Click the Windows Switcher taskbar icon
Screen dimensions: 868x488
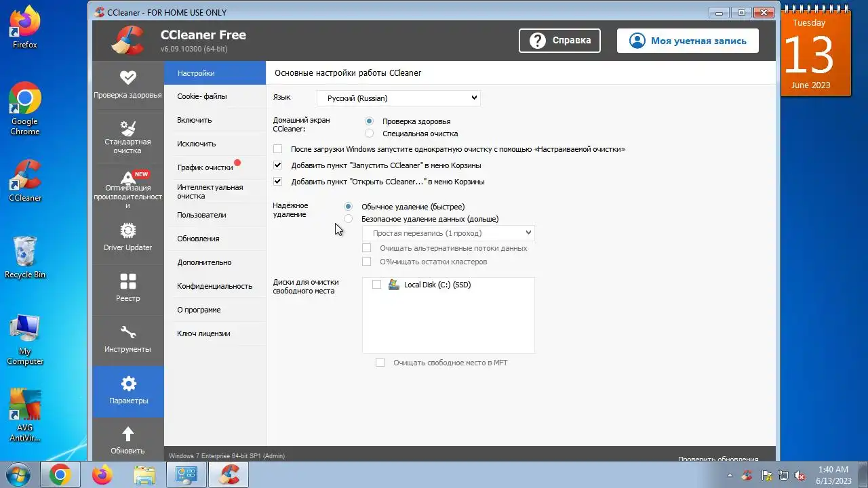[186, 474]
